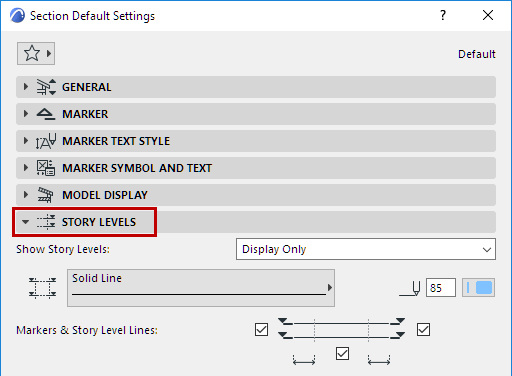
Task: Open the blue pen color swatch
Action: tap(478, 288)
